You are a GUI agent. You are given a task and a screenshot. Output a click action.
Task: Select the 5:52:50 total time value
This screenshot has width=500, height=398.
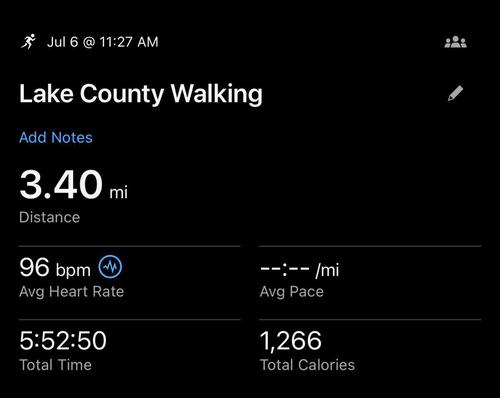click(63, 341)
